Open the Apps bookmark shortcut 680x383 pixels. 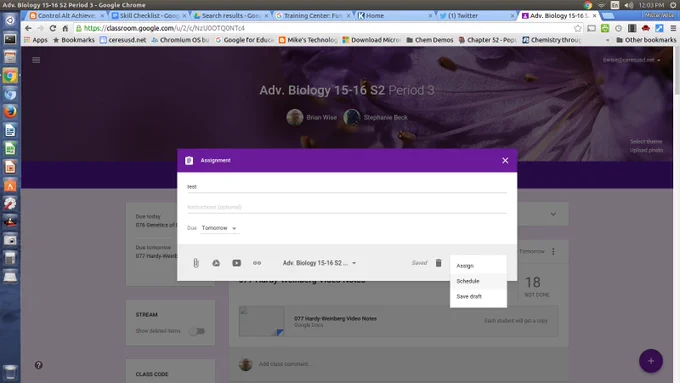pyautogui.click(x=36, y=40)
